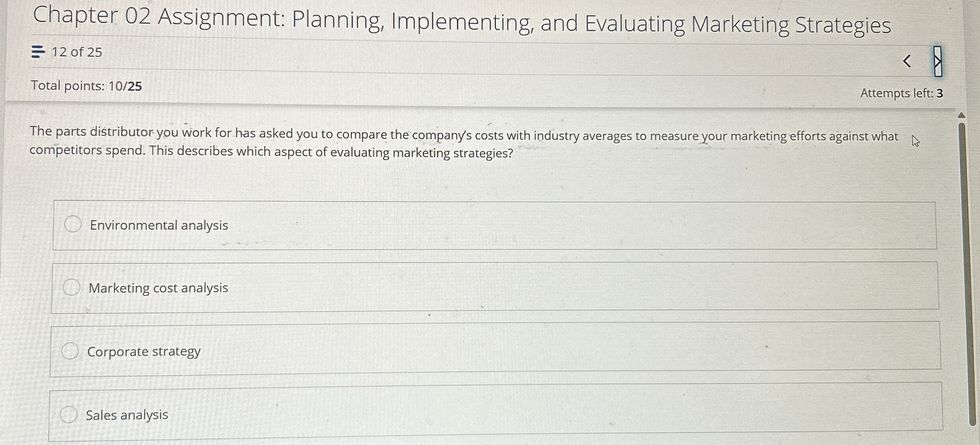Click the previous question chevron arrow
This screenshot has height=445, width=980.
tap(906, 61)
